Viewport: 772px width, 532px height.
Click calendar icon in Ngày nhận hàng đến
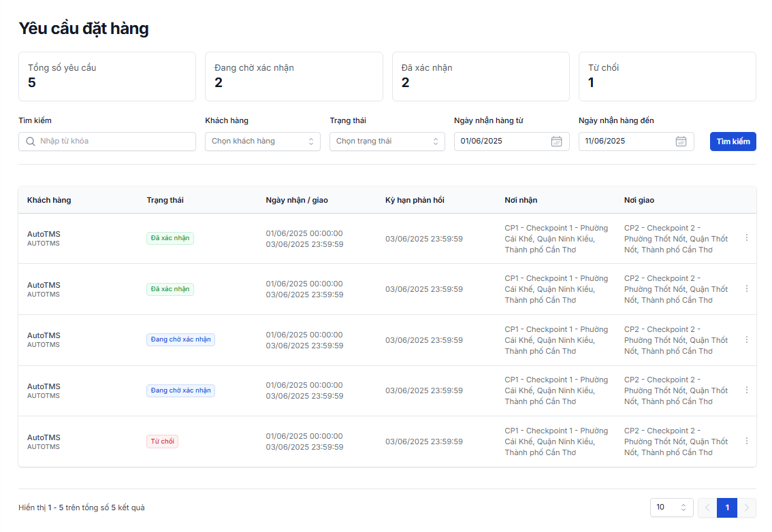click(681, 142)
